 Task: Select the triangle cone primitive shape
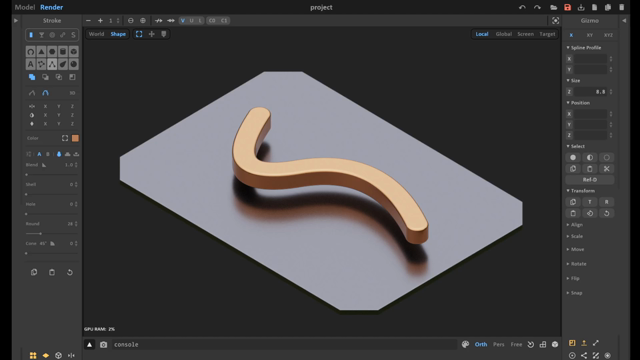41,51
